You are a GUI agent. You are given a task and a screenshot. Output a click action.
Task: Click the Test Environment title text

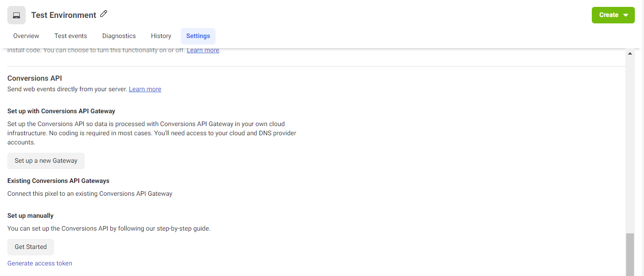64,15
